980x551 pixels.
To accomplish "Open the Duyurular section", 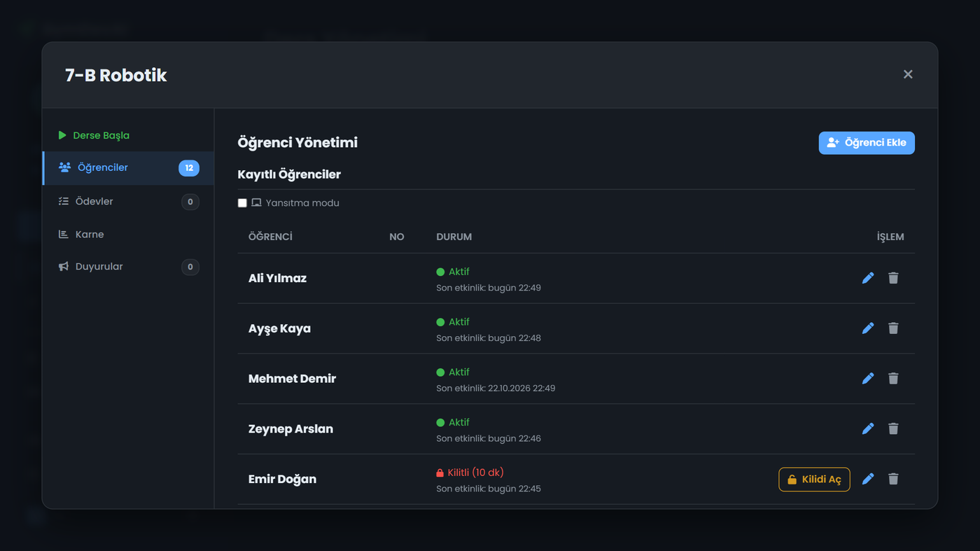I will click(x=128, y=267).
